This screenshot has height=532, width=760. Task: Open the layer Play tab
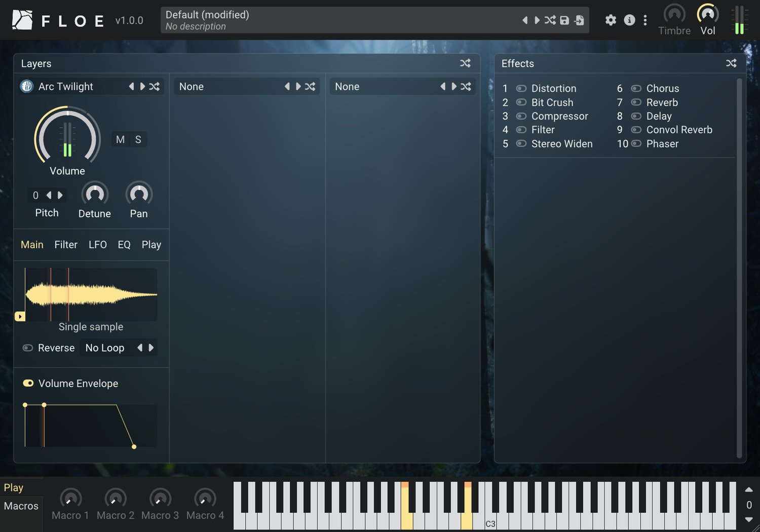coord(151,245)
